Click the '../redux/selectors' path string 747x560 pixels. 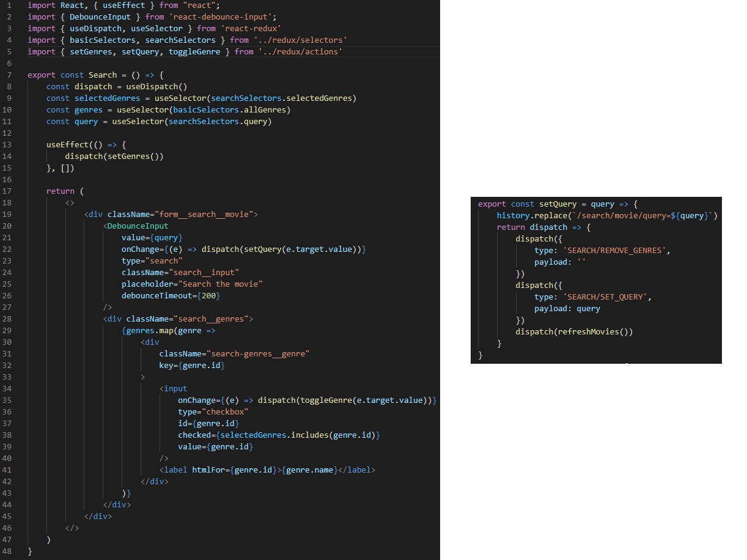300,40
